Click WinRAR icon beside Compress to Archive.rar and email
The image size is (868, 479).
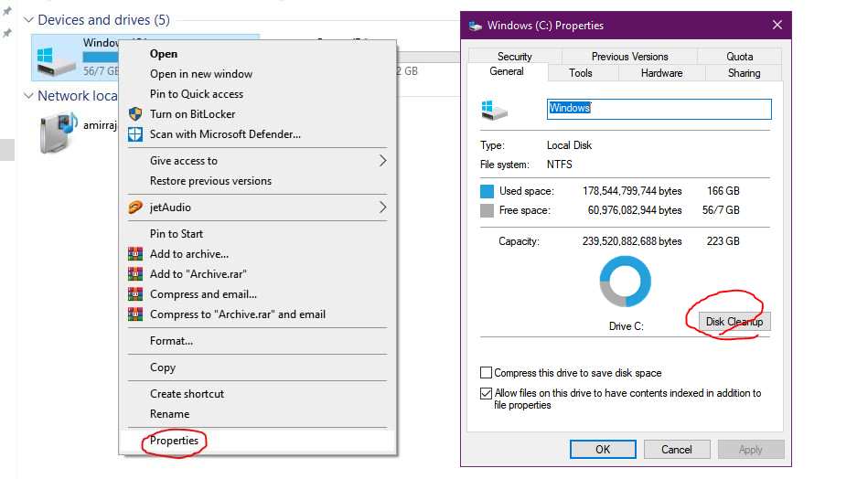click(x=135, y=314)
